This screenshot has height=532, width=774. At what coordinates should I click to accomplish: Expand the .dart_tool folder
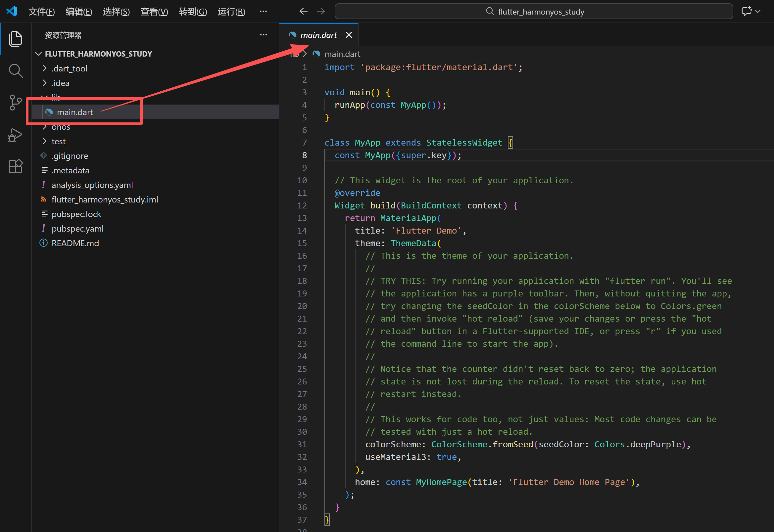69,68
